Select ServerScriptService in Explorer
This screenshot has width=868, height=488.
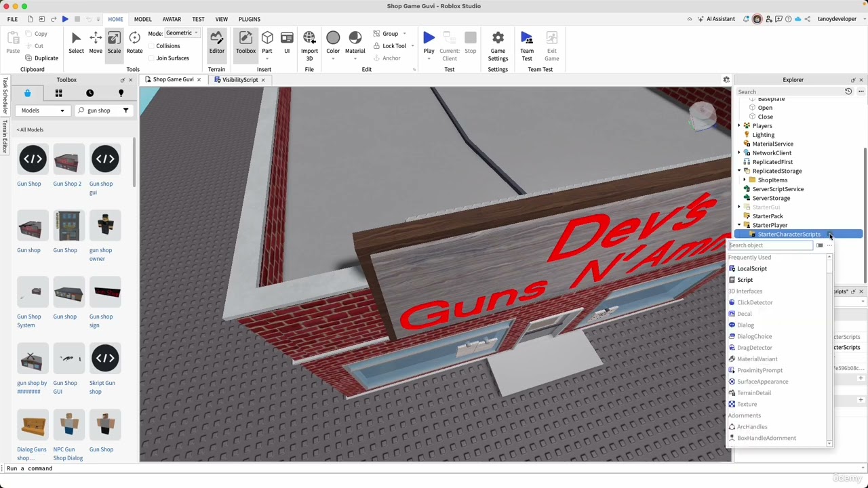click(777, 189)
